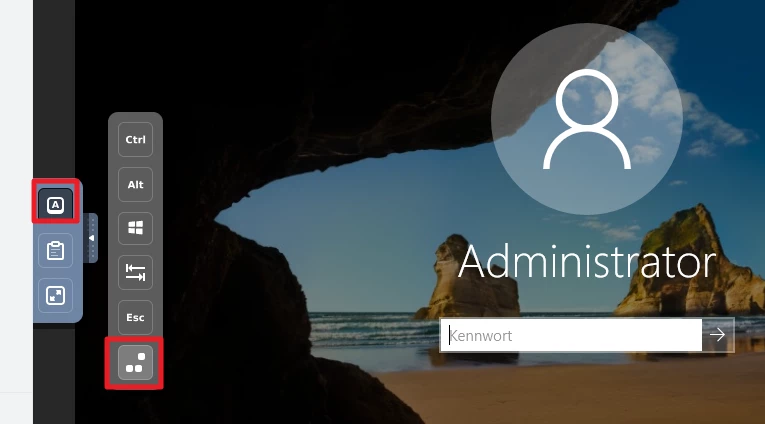Toggle the Alt modifier key
The width and height of the screenshot is (765, 424).
click(x=135, y=185)
